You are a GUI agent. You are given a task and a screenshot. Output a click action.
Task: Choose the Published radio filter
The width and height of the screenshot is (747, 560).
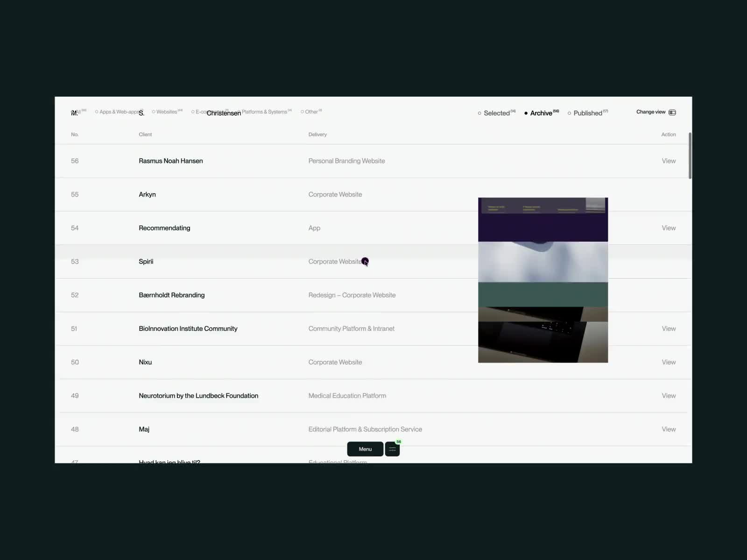[x=587, y=113]
